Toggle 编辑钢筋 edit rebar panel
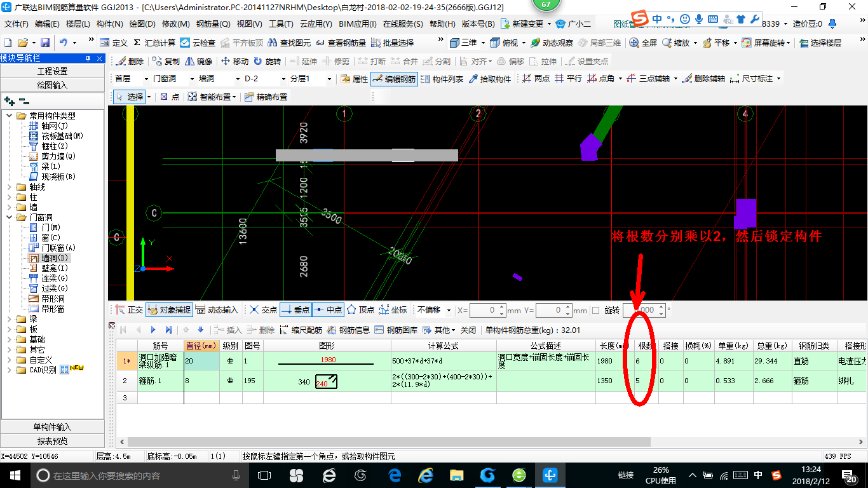This screenshot has width=868, height=488. pos(394,79)
